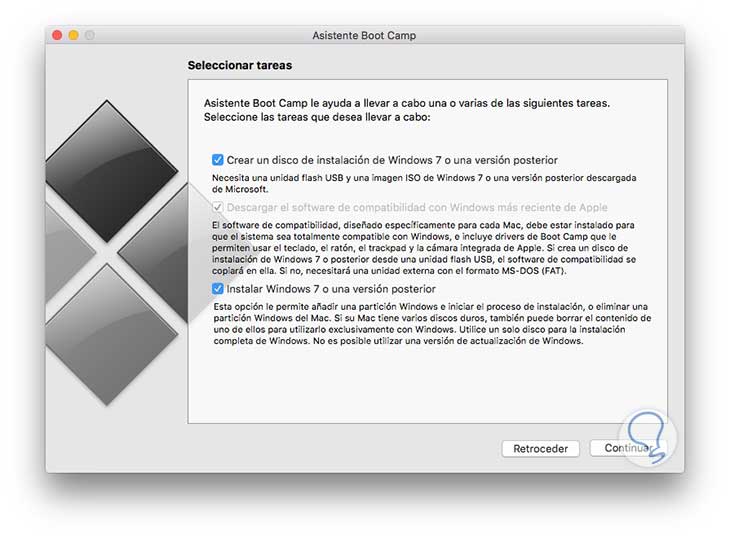Click the disabled zoom window button
Viewport: 730px width, 538px height.
point(90,35)
